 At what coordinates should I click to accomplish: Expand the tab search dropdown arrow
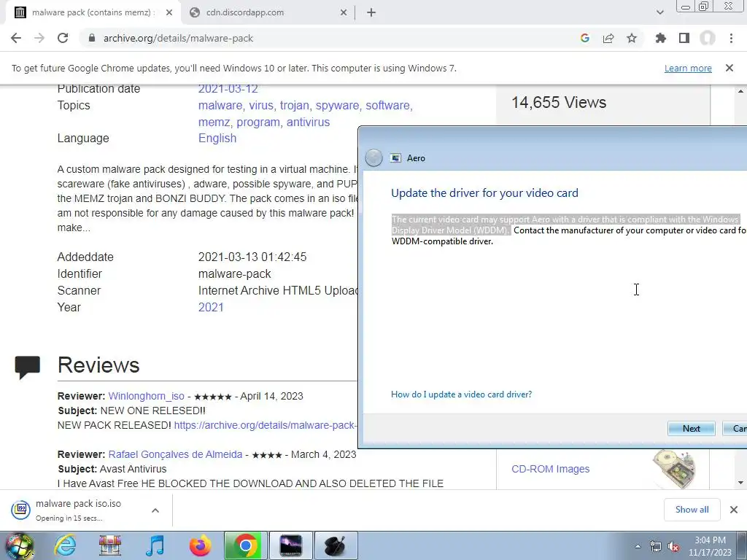tap(659, 12)
